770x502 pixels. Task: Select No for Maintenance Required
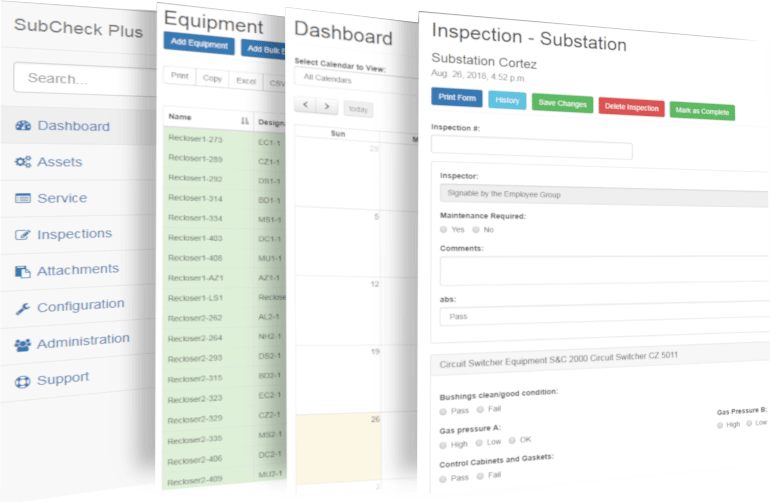[476, 229]
